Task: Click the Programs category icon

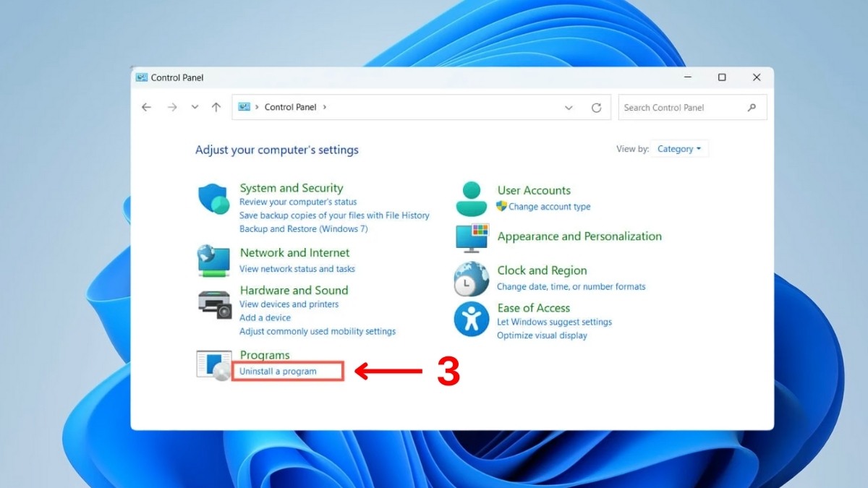Action: pos(213,364)
